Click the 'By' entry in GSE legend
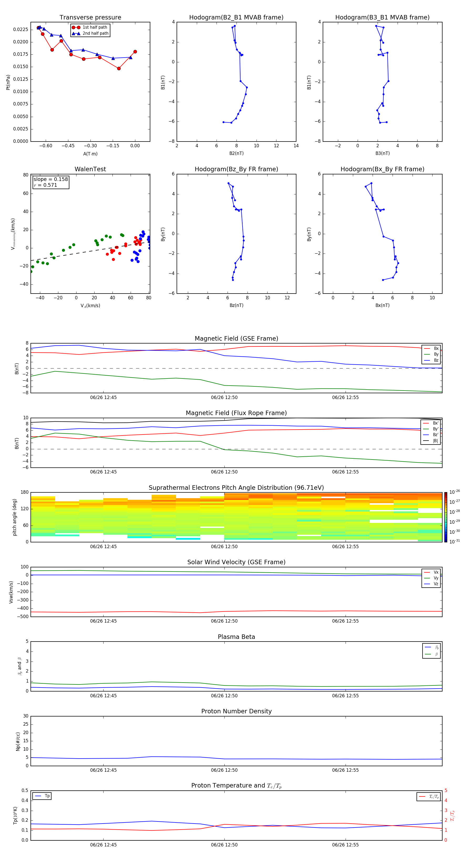473x868 pixels. (431, 354)
